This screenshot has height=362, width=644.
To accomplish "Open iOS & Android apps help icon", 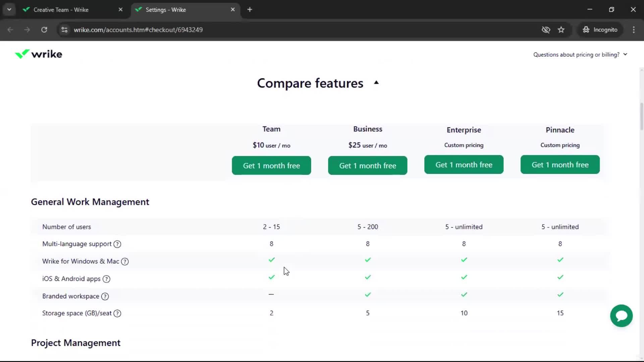I will click(x=106, y=279).
